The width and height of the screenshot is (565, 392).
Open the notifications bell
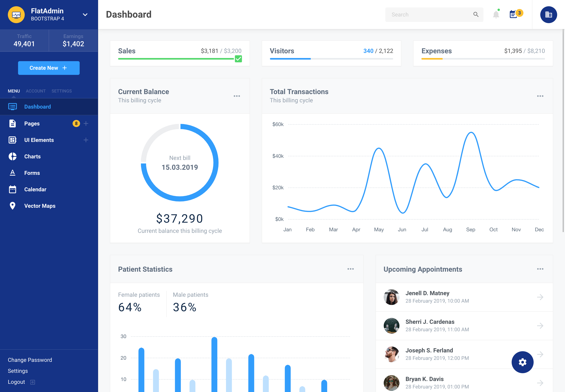[496, 14]
